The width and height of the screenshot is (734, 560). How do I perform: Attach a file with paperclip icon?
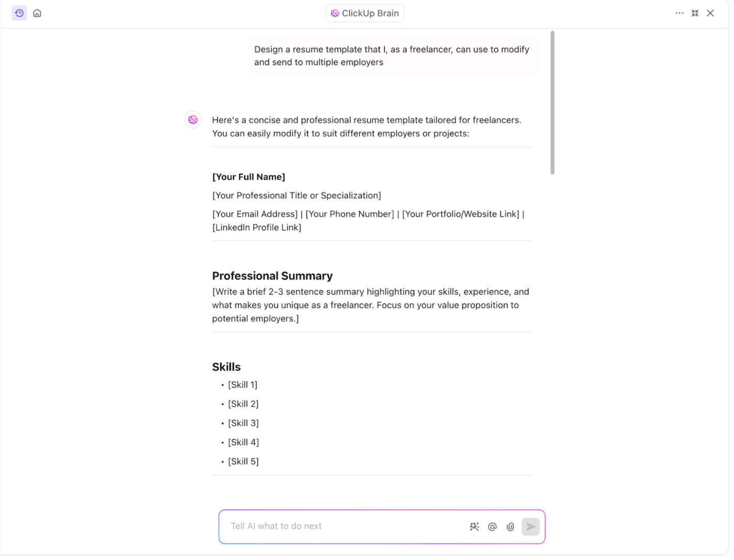[510, 526]
